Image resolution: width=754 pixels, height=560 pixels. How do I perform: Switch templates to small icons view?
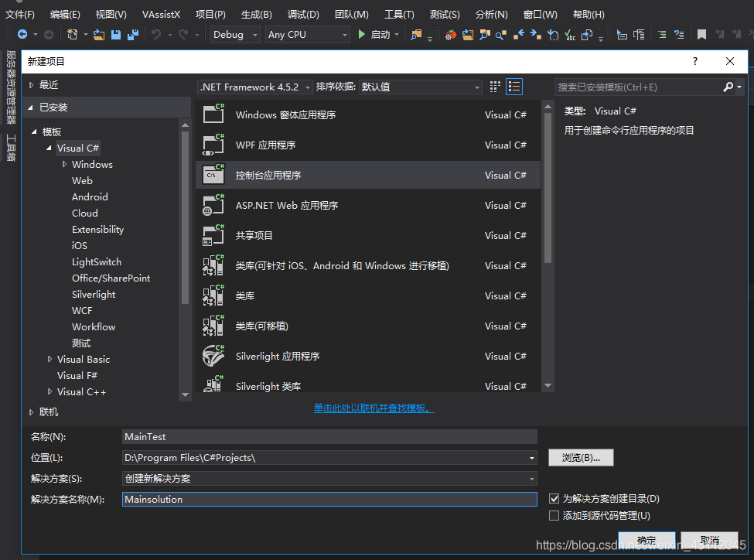tap(496, 87)
